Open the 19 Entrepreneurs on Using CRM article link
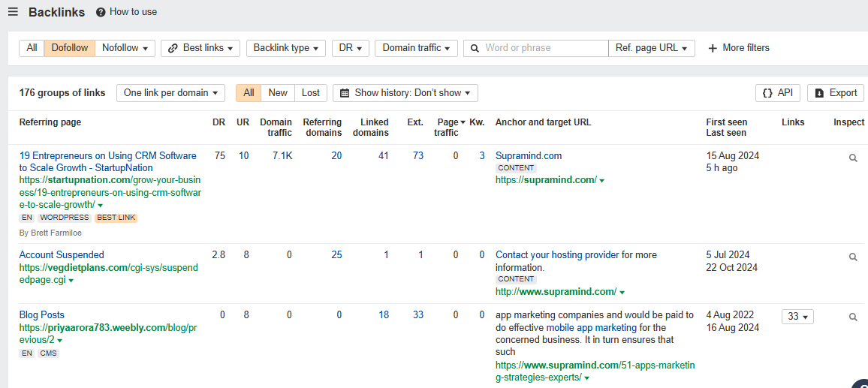Image resolution: width=868 pixels, height=388 pixels. pyautogui.click(x=107, y=161)
